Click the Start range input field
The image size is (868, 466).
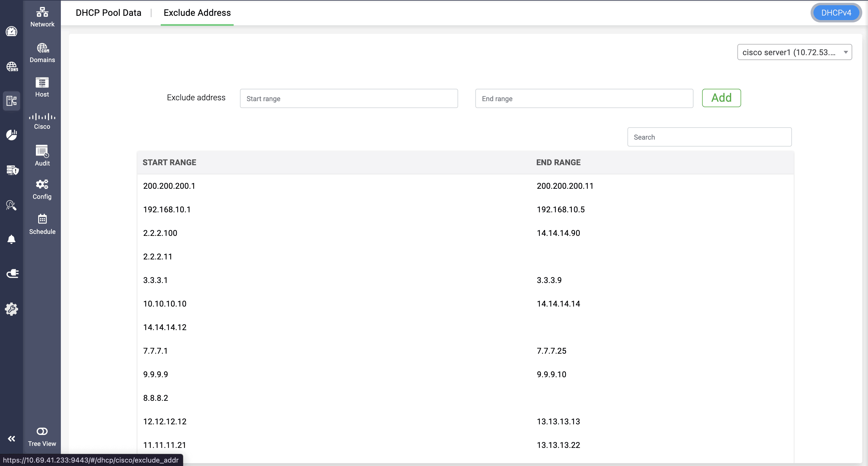click(349, 99)
